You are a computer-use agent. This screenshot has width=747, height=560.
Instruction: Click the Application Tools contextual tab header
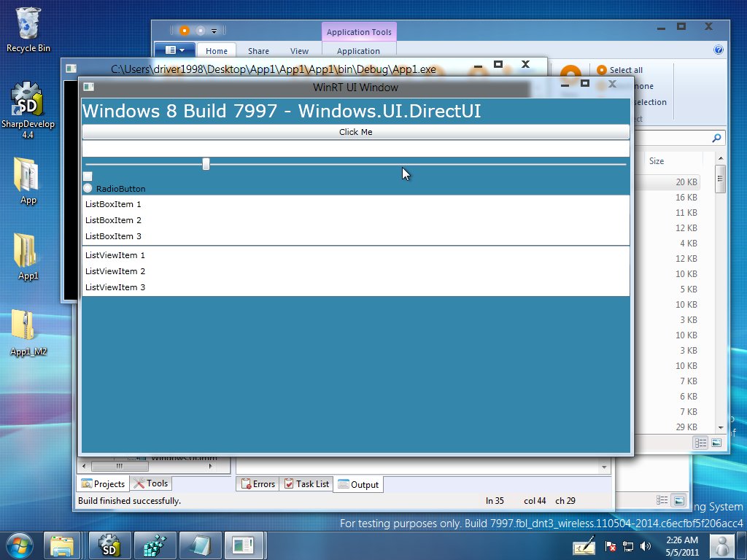pos(359,32)
